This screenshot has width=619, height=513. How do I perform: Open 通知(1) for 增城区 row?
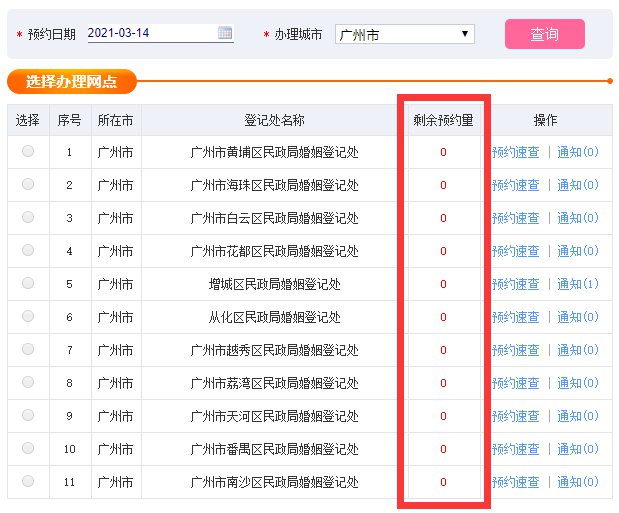[x=578, y=284]
